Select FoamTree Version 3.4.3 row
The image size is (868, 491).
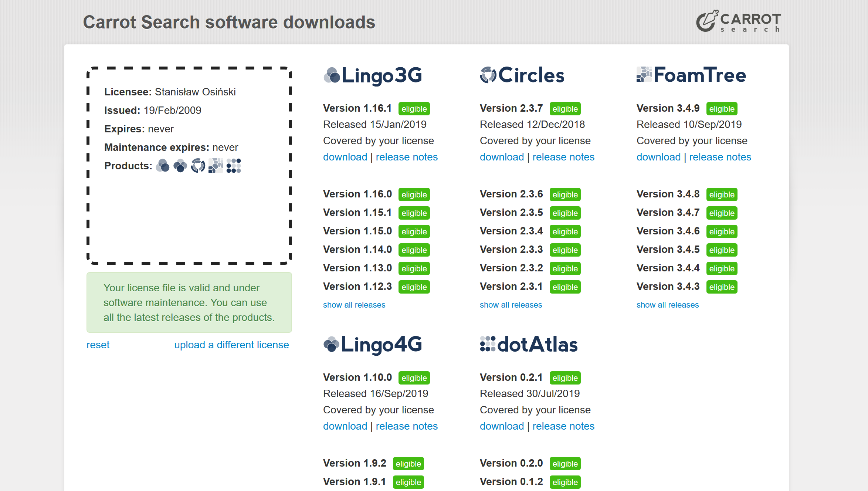tap(687, 287)
